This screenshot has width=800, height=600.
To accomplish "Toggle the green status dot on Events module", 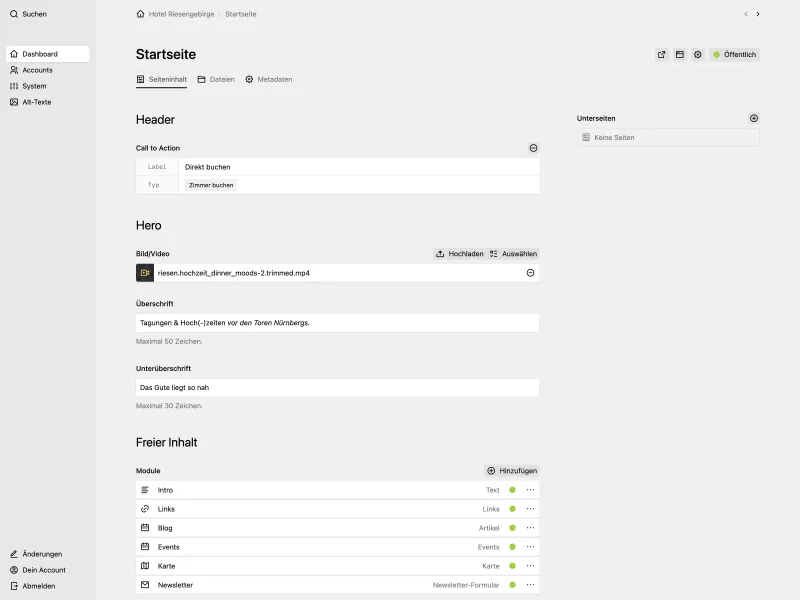I will (x=511, y=547).
